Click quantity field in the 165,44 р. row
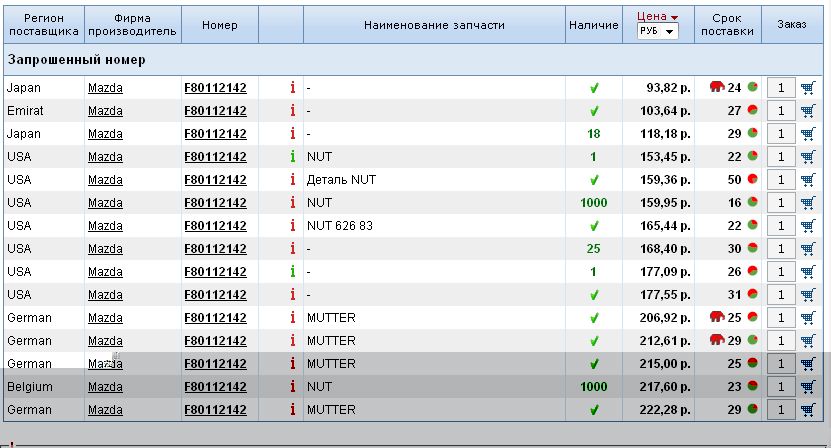This screenshot has width=831, height=448. (x=781, y=226)
